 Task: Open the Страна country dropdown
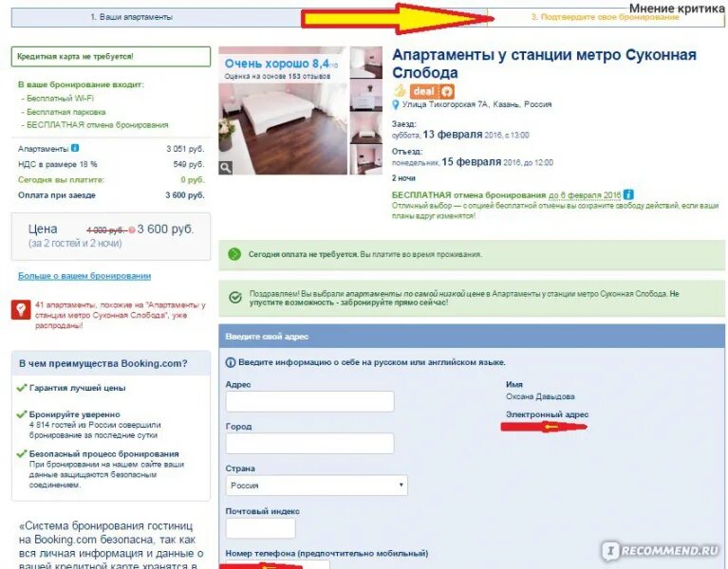pos(317,485)
